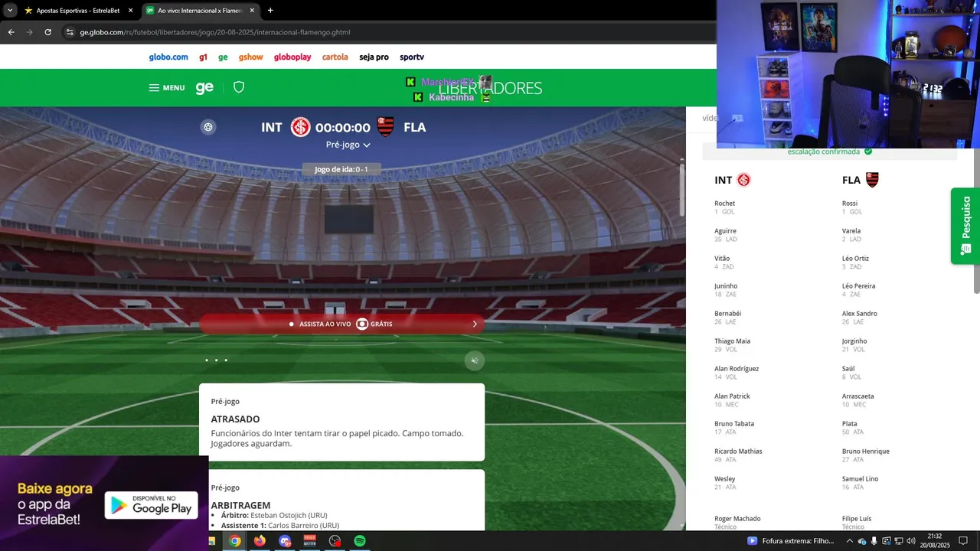Select player Vitão in lineup

[722, 259]
